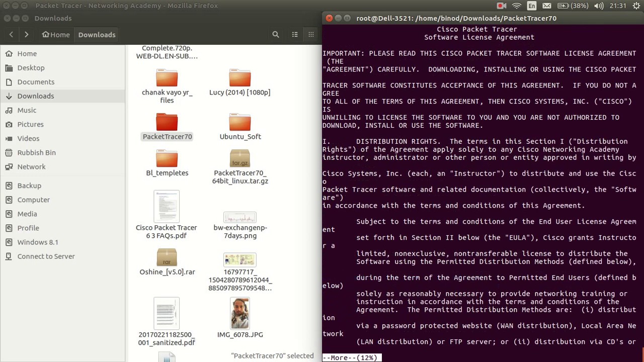This screenshot has height=362, width=644.
Task: Select the 16797717 image thumbnail
Action: [239, 260]
